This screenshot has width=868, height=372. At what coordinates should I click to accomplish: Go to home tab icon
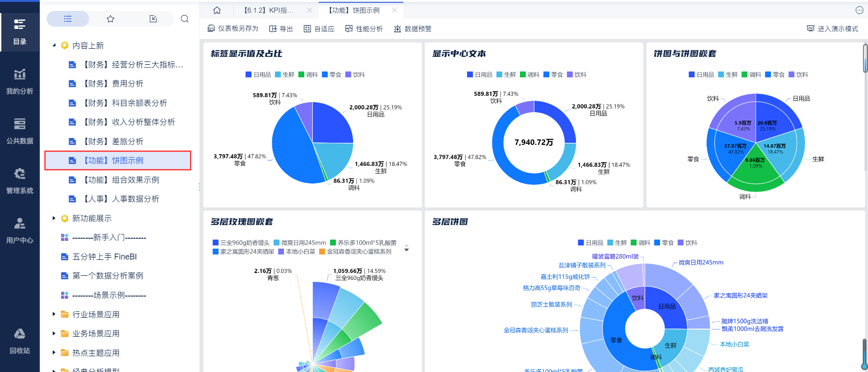coord(217,10)
